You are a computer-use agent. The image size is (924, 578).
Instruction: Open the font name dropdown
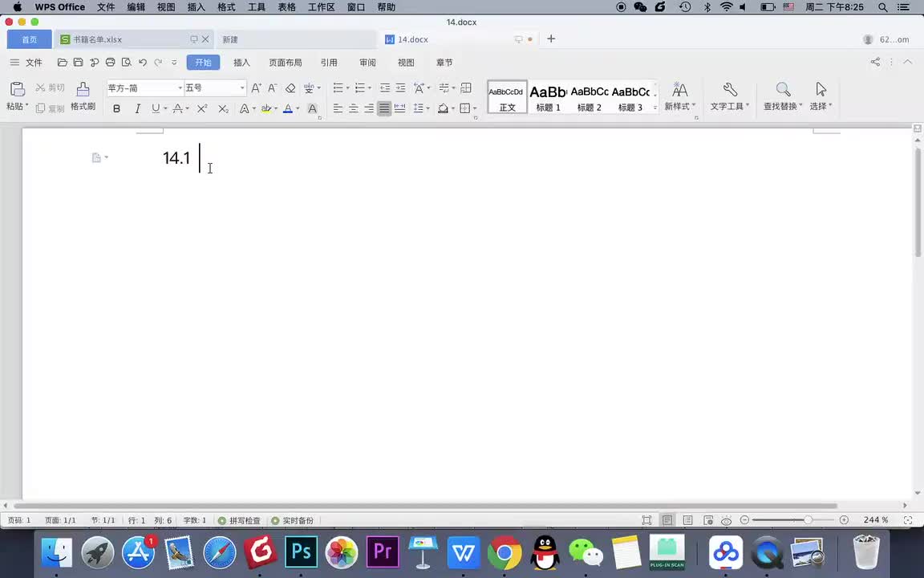(180, 88)
